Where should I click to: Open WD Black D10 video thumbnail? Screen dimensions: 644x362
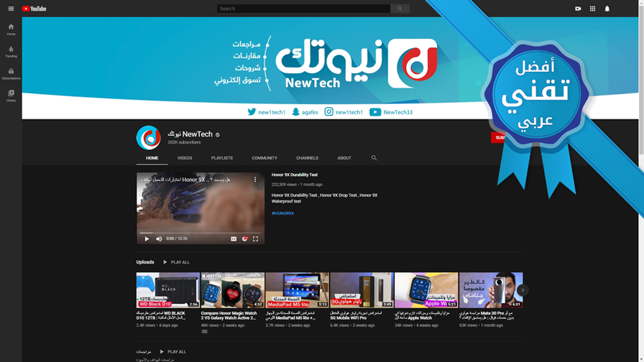[x=168, y=290]
